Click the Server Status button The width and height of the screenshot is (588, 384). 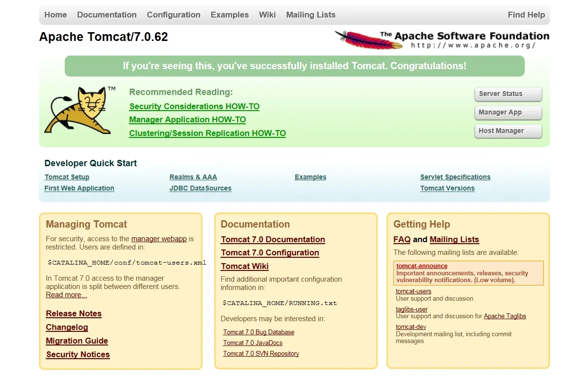pos(508,94)
